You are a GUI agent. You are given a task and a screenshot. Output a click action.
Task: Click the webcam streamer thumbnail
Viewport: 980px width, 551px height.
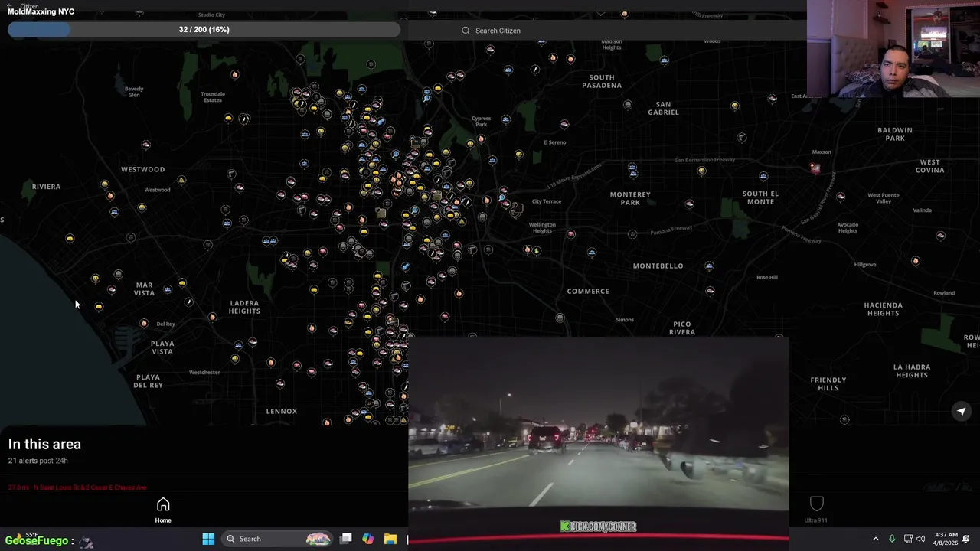(893, 48)
